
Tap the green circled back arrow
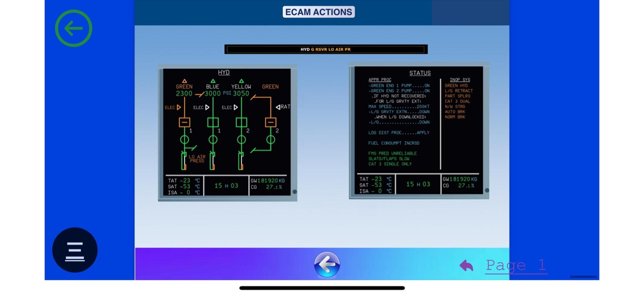click(x=73, y=28)
